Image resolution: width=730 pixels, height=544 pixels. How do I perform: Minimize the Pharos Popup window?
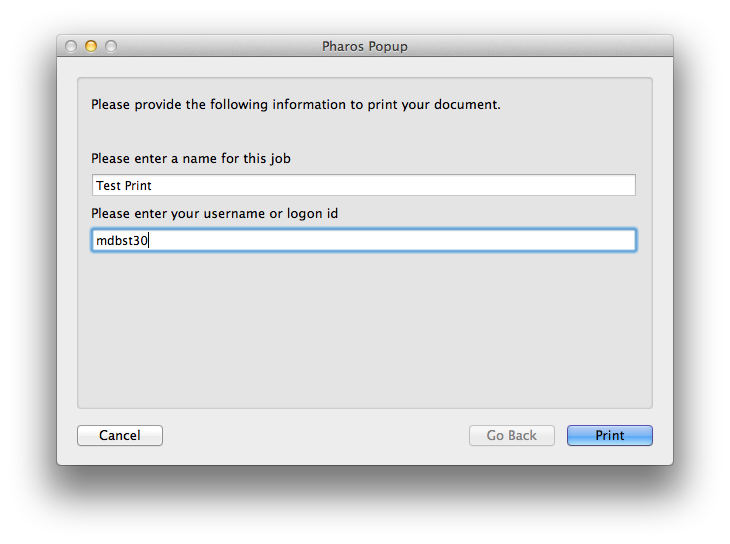pyautogui.click(x=91, y=46)
